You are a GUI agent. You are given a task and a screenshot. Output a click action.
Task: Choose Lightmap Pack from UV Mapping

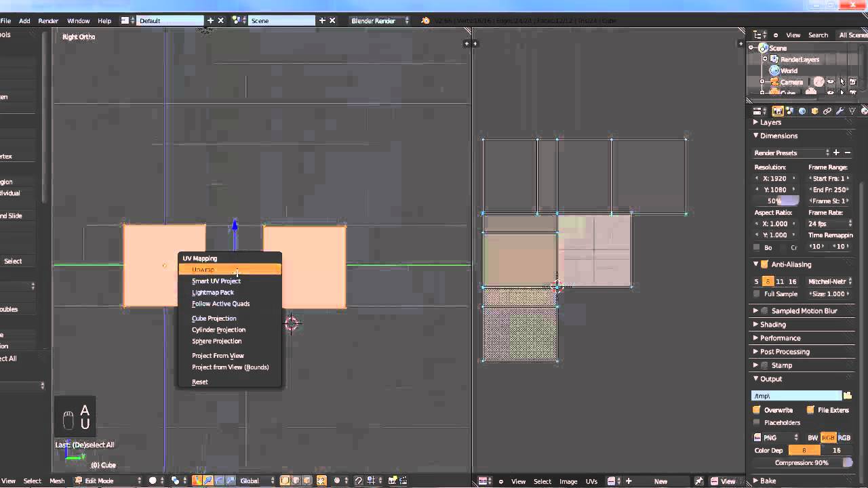point(230,292)
